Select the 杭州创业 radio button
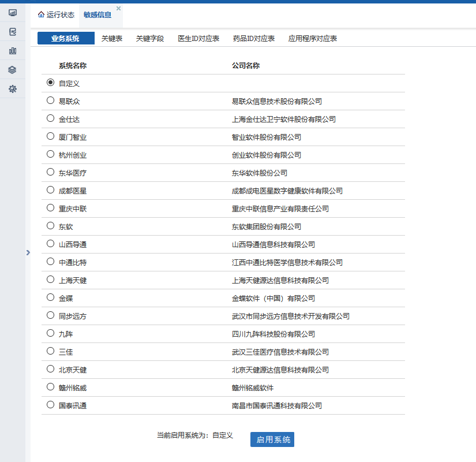 click(x=50, y=154)
